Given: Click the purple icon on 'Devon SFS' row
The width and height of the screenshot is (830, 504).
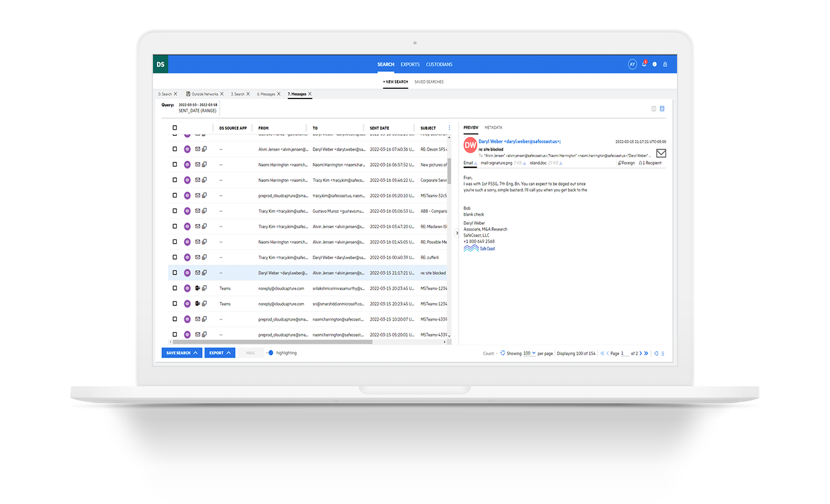Looking at the screenshot, I should [x=187, y=149].
